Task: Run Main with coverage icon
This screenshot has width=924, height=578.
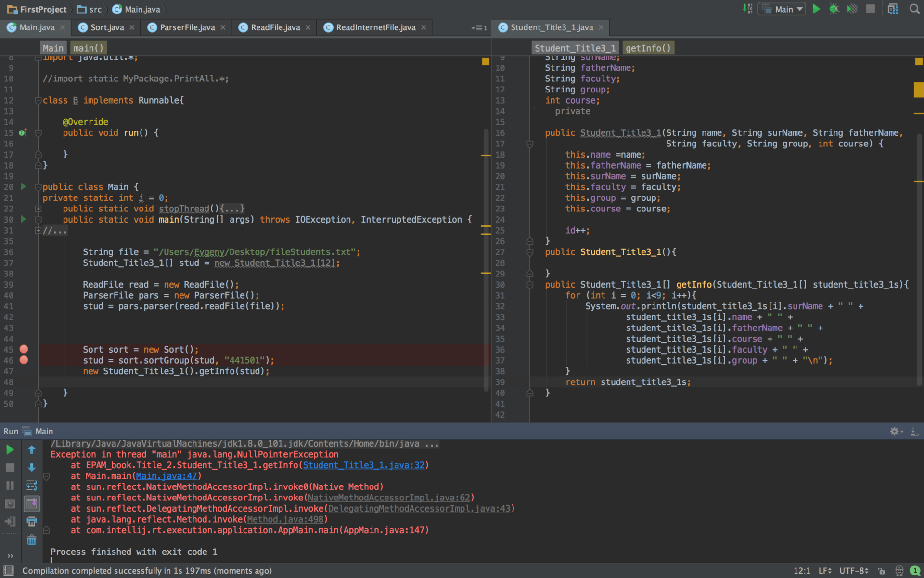Action: pyautogui.click(x=852, y=9)
